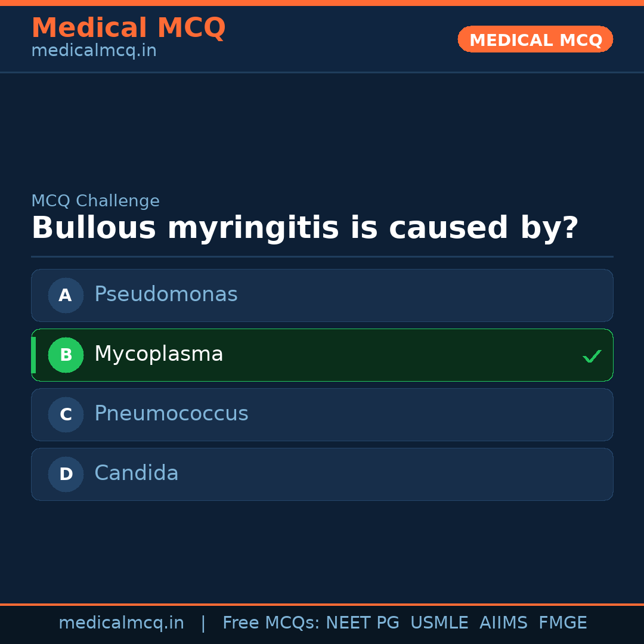Select the Pseudomonas answer text
This screenshot has width=644, height=644.
[x=166, y=295]
